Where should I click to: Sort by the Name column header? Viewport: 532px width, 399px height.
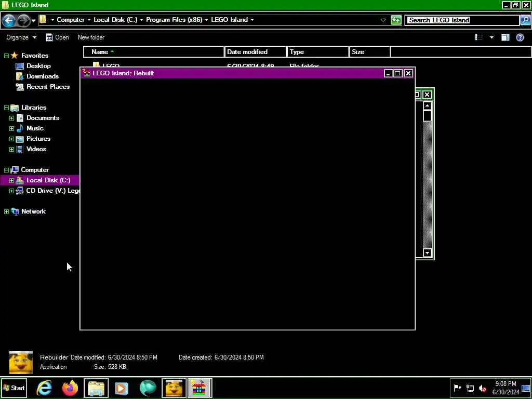pyautogui.click(x=154, y=52)
